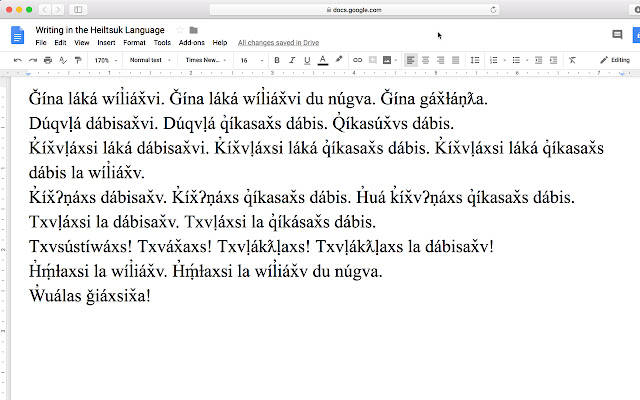Viewport: 640px width, 400px height.
Task: Toggle underline formatting
Action: coord(307,60)
